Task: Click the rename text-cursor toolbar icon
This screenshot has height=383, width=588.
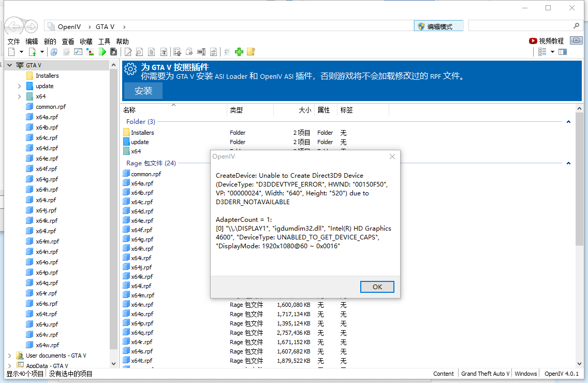Action: (201, 52)
